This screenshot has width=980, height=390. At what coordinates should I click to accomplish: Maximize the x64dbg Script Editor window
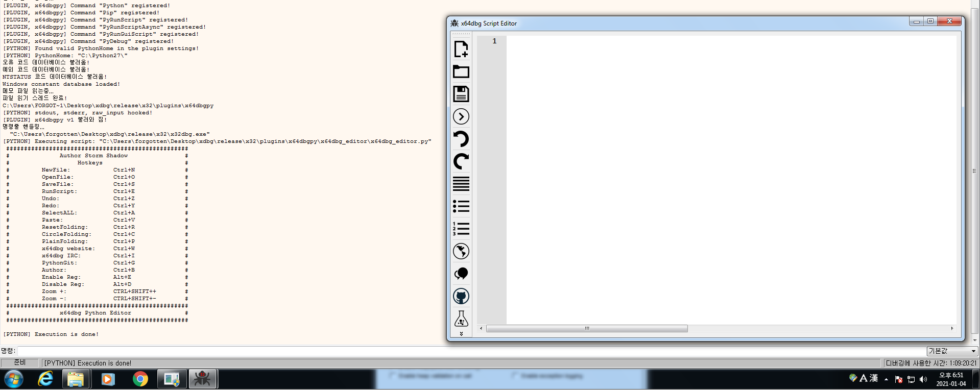pos(930,21)
